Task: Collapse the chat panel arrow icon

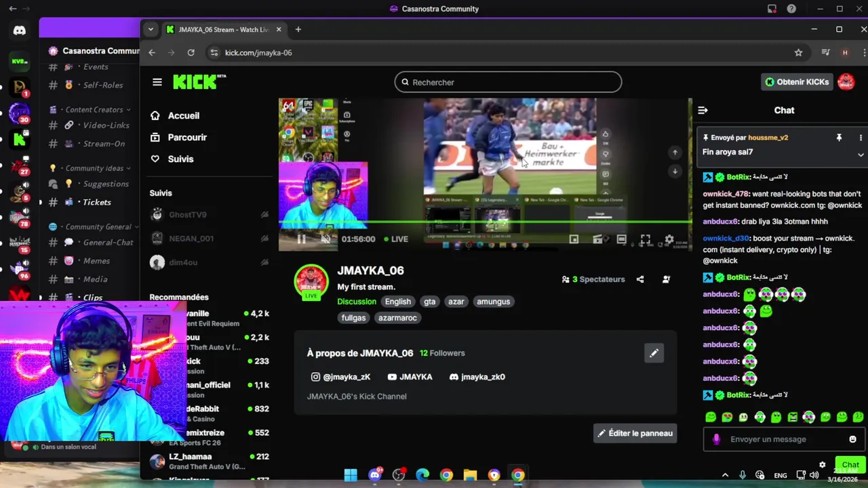Action: [x=703, y=110]
